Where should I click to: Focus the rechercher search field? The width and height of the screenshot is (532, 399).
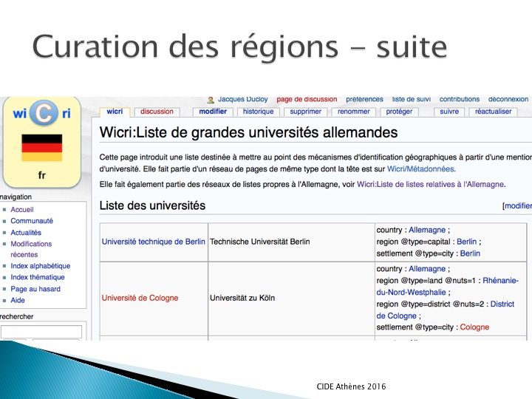tap(41, 332)
